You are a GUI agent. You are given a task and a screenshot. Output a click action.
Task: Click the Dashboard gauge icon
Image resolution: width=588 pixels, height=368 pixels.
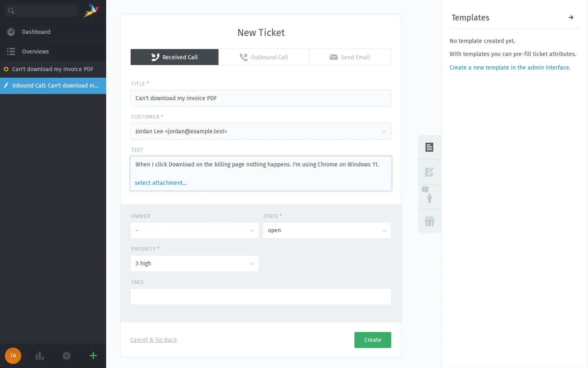[x=11, y=32]
